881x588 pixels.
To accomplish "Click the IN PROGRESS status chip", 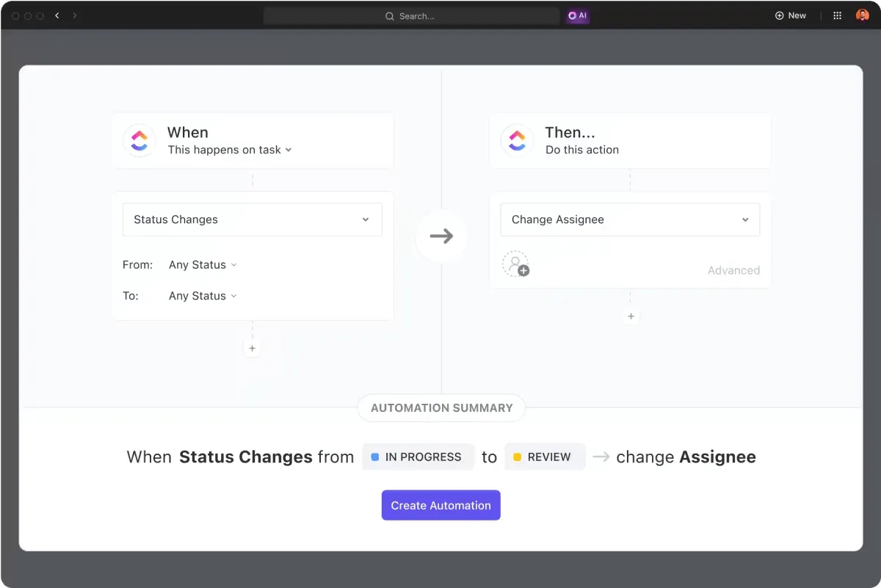I will point(418,457).
